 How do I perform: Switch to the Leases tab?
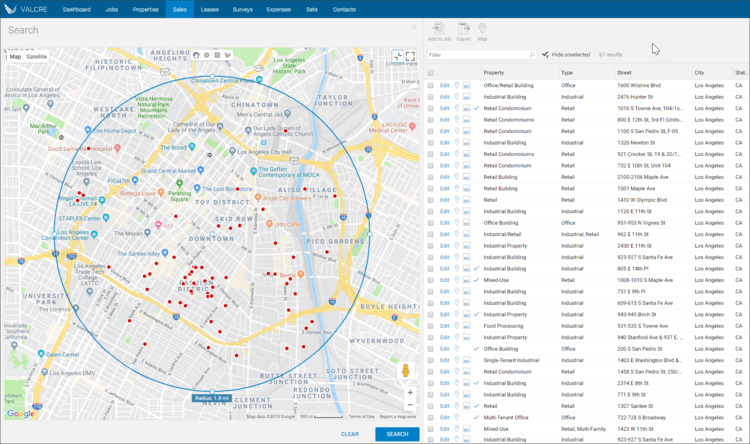210,9
